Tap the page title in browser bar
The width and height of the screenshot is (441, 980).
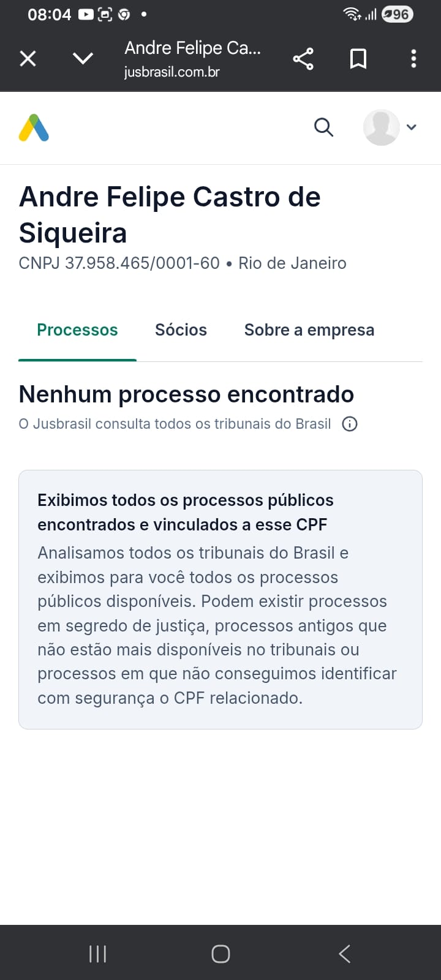192,48
